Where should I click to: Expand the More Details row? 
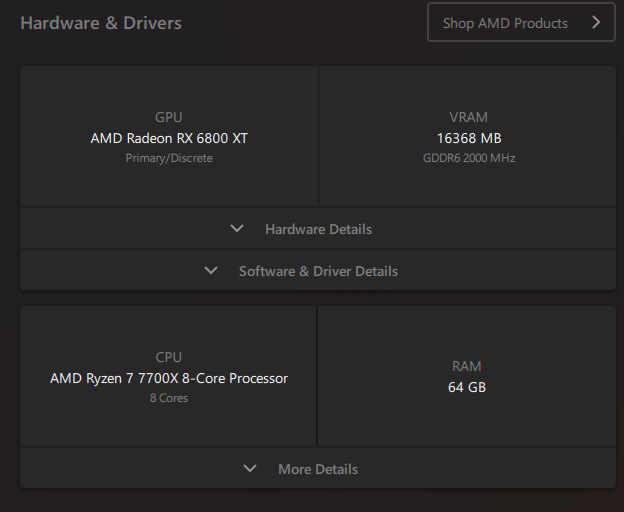coord(318,468)
